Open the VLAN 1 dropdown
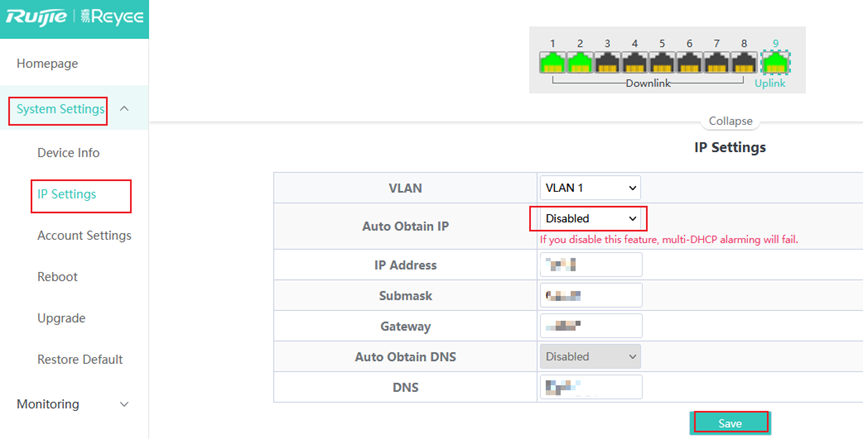Image resolution: width=863 pixels, height=439 pixels. point(590,187)
